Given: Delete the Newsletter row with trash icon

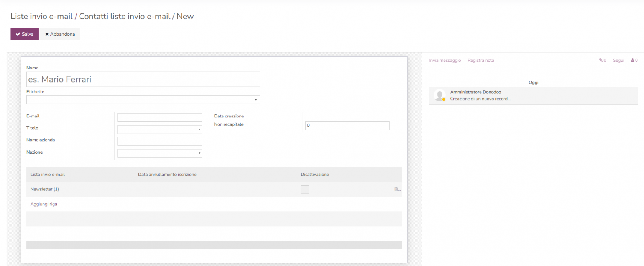Looking at the screenshot, I should point(396,189).
